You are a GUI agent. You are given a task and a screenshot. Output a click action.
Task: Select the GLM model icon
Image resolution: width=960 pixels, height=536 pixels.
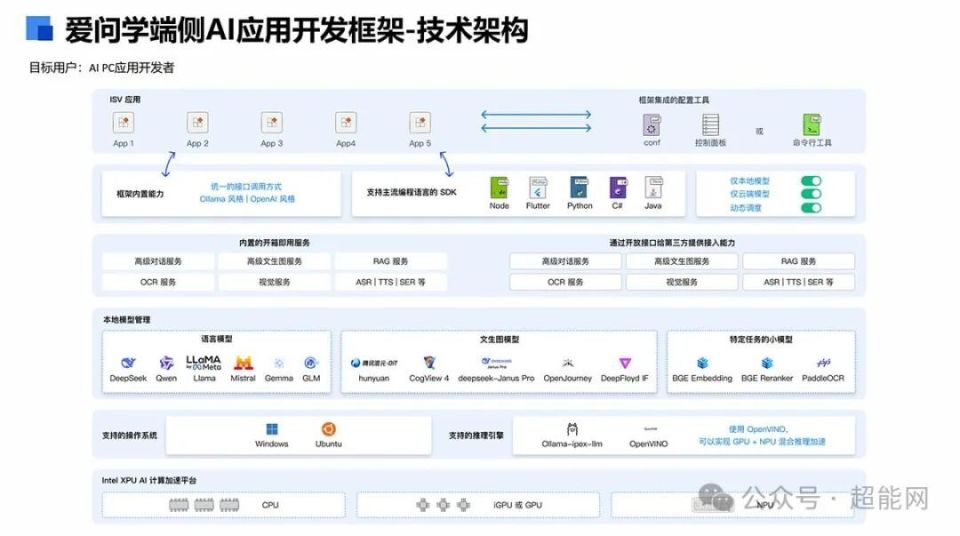(311, 363)
